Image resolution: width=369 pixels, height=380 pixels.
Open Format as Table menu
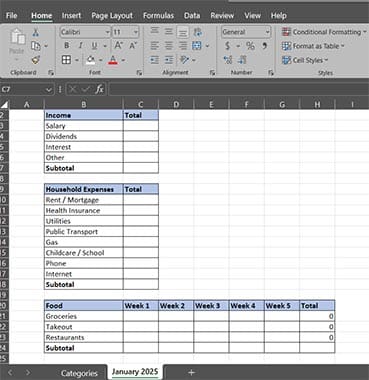tap(313, 46)
